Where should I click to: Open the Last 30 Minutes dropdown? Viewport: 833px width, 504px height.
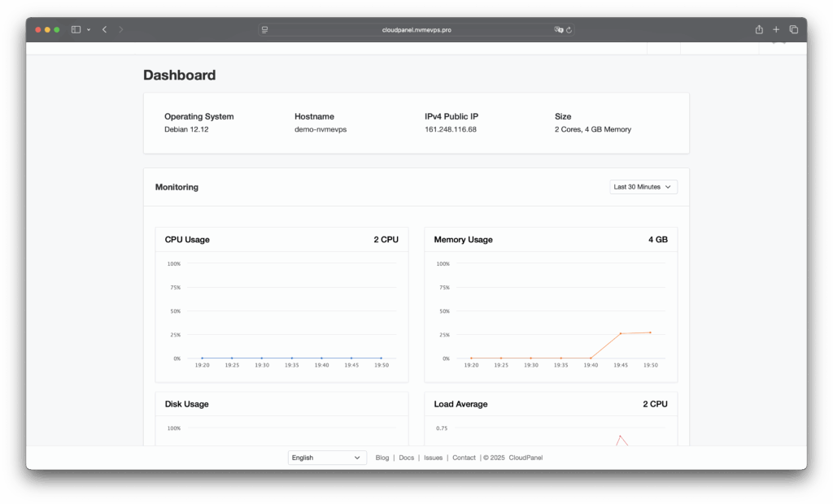(x=643, y=187)
